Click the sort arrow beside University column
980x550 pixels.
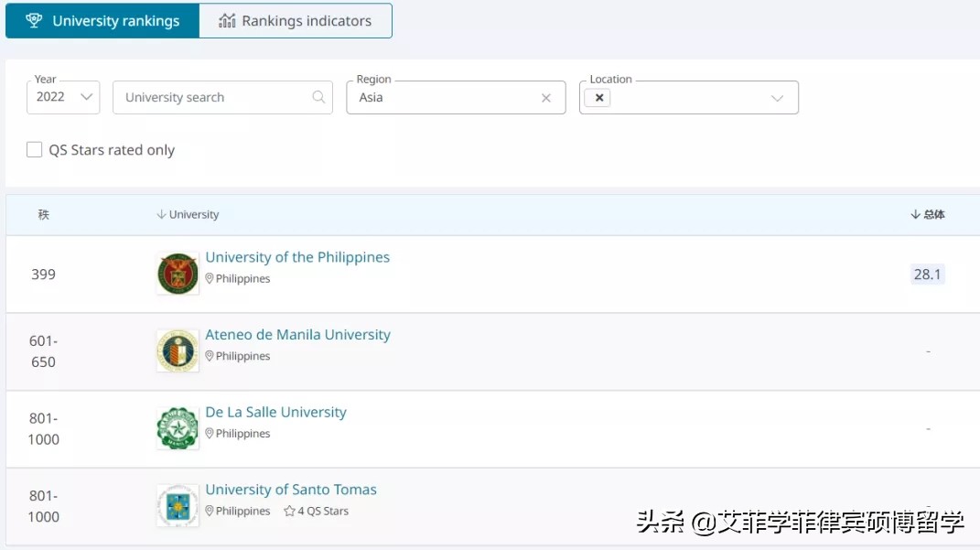pyautogui.click(x=158, y=214)
